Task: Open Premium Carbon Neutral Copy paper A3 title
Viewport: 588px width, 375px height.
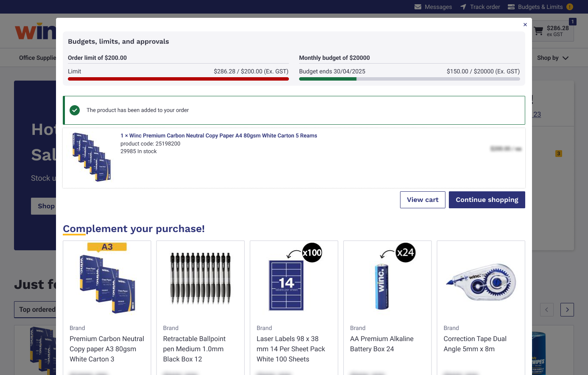Action: [x=107, y=349]
